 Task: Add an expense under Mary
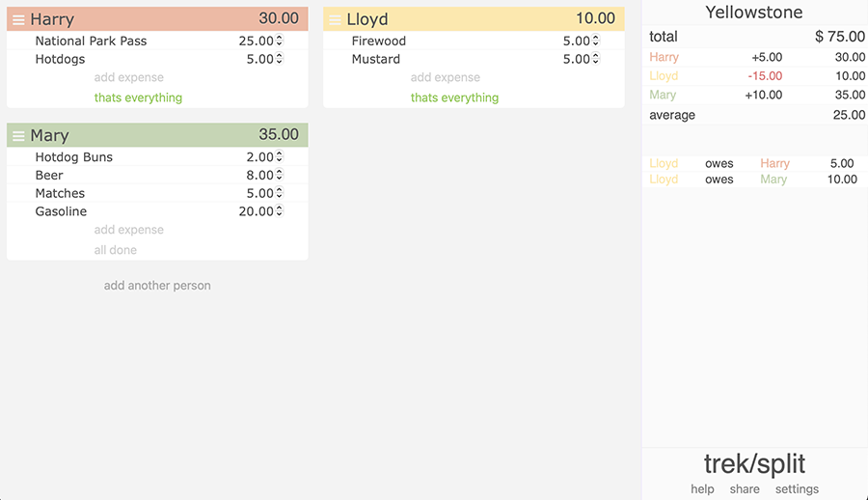click(129, 230)
